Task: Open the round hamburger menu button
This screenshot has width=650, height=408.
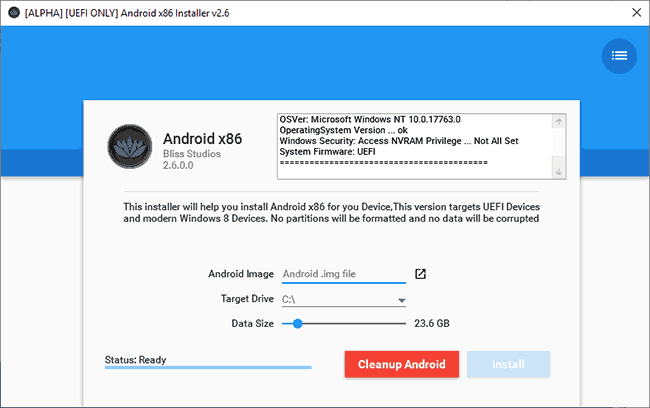Action: 619,56
